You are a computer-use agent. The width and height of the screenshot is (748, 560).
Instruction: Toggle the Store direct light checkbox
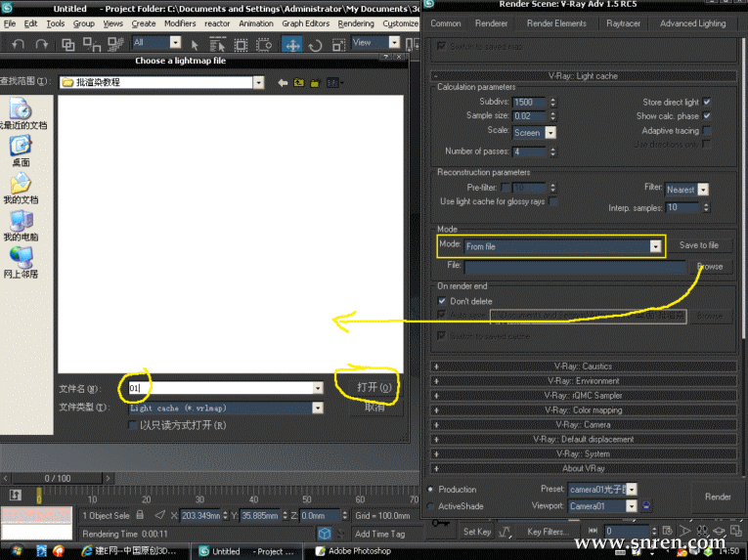point(707,102)
